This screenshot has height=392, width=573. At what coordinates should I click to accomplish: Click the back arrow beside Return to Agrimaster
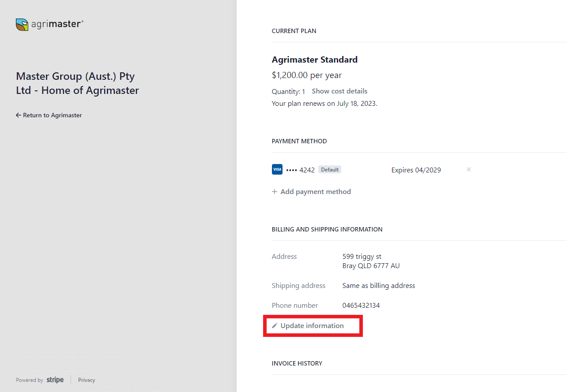coord(18,115)
